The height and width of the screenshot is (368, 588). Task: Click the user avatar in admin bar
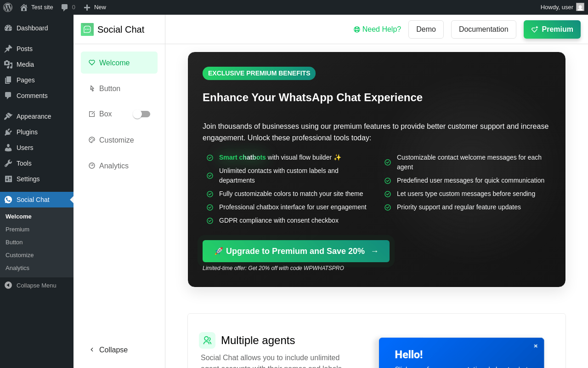tap(580, 7)
